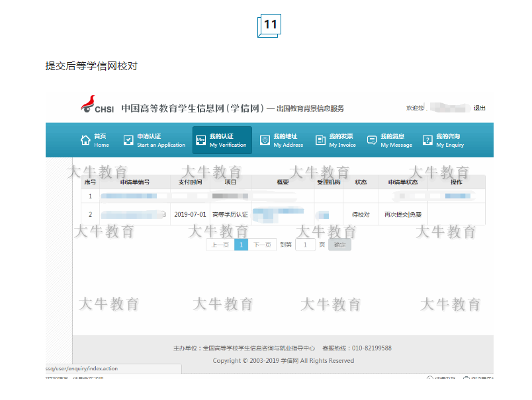Click the hotline number 010-82199588
The width and height of the screenshot is (532, 400).
371,348
